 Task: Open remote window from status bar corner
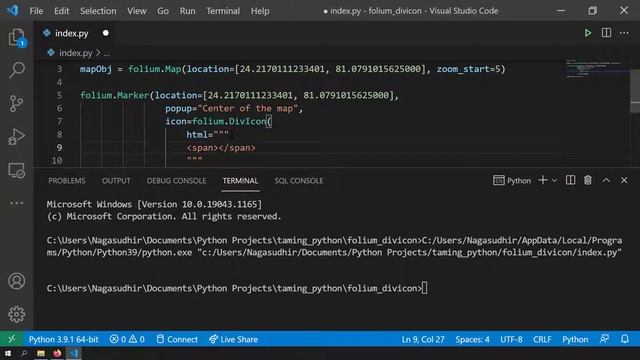click(x=11, y=339)
